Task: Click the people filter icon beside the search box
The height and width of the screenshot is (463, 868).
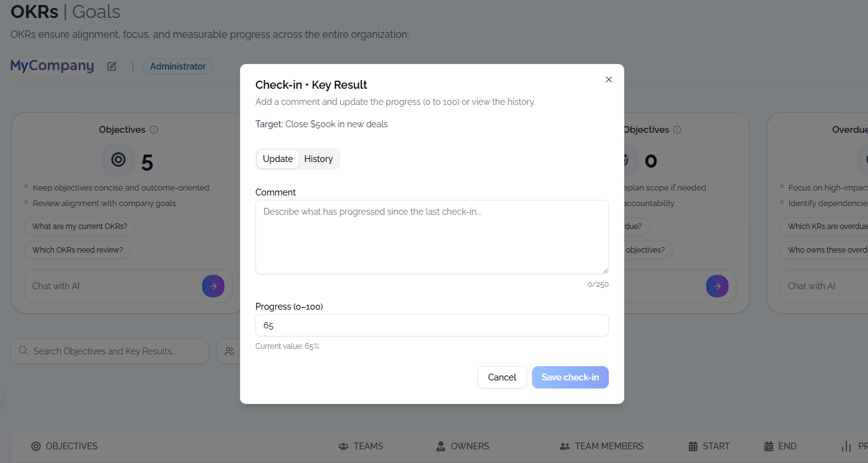Action: pyautogui.click(x=229, y=351)
